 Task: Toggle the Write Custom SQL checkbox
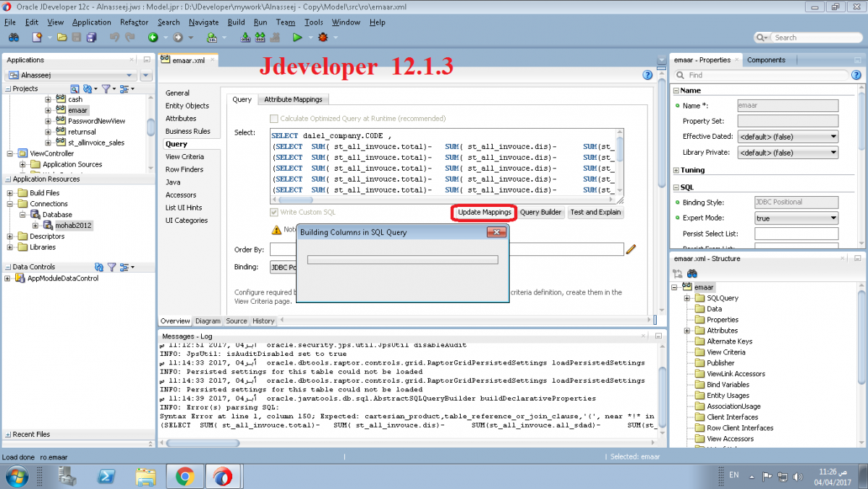273,212
